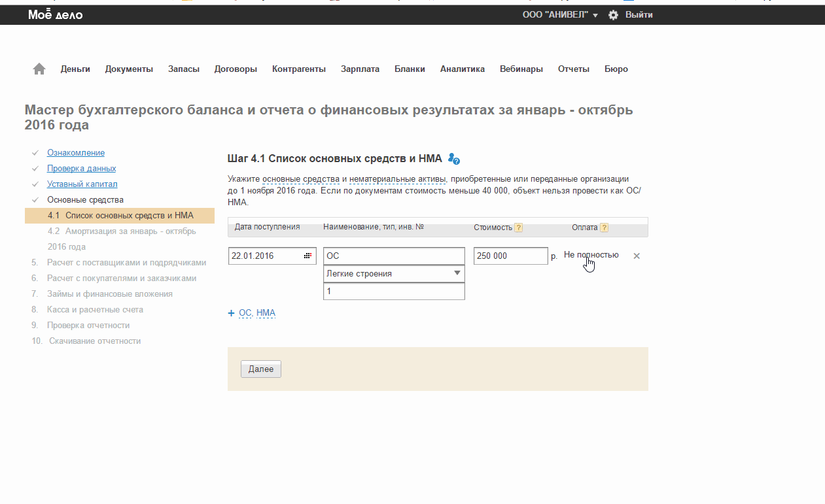
Task: Select step 4.2 Амортизация за январь - октябрь
Action: [x=122, y=239]
